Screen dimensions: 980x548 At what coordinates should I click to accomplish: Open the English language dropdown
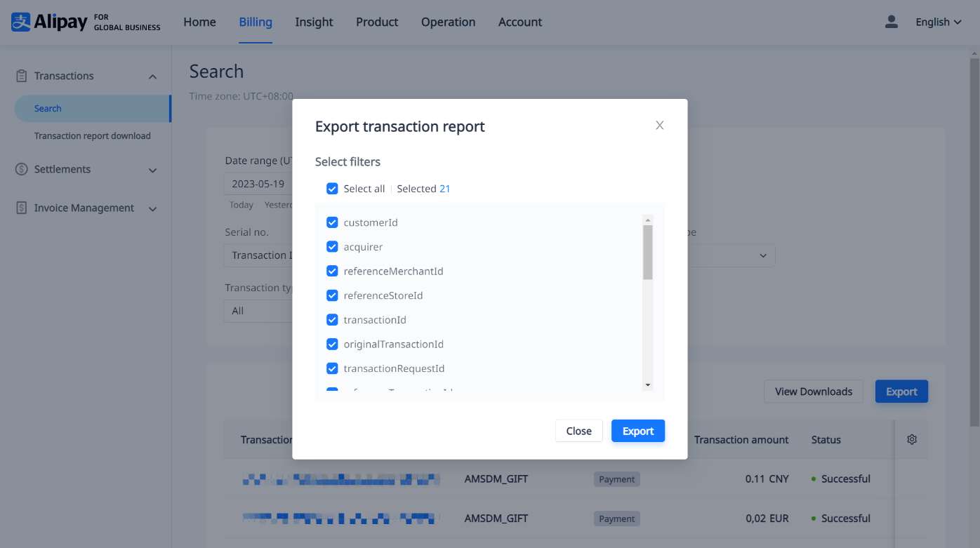[x=938, y=22]
